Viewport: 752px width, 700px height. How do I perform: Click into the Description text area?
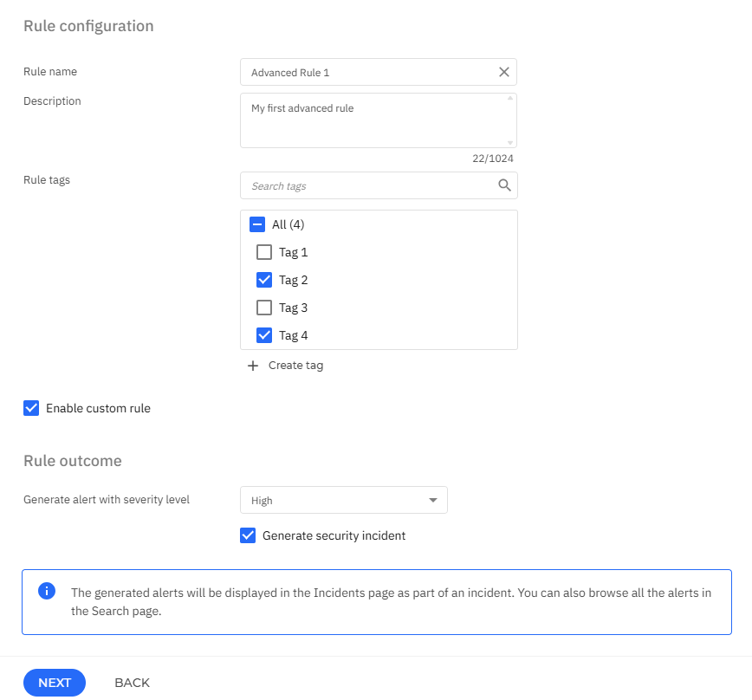click(x=379, y=120)
